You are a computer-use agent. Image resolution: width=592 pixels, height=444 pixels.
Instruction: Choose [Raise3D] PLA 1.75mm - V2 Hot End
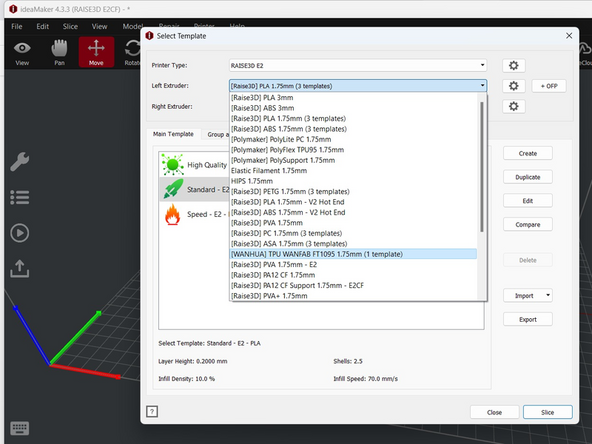(353, 202)
